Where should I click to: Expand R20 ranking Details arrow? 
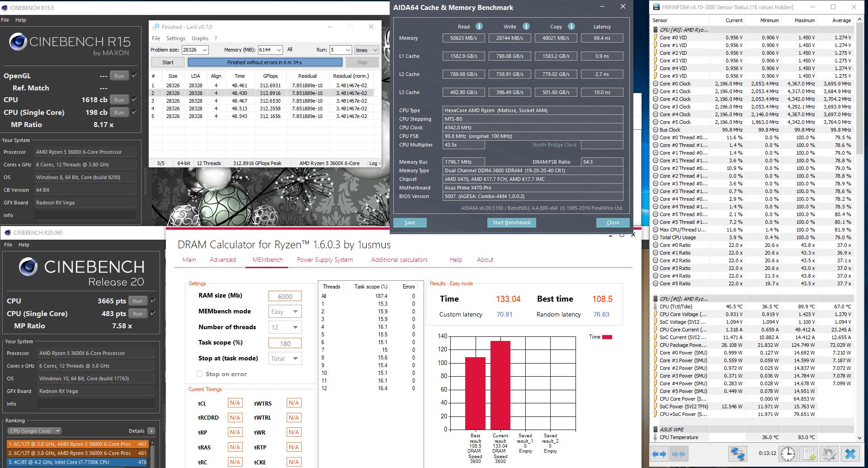point(151,431)
